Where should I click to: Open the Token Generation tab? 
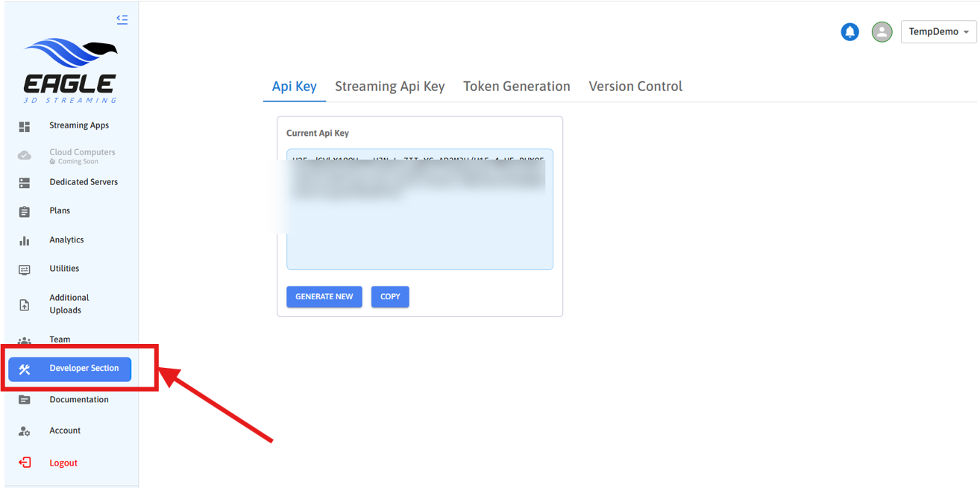coord(516,87)
